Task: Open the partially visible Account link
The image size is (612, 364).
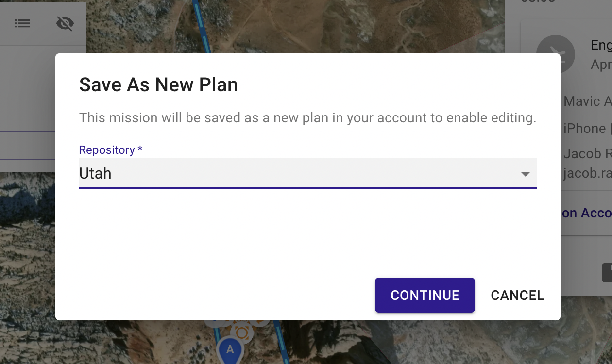Action: click(586, 213)
